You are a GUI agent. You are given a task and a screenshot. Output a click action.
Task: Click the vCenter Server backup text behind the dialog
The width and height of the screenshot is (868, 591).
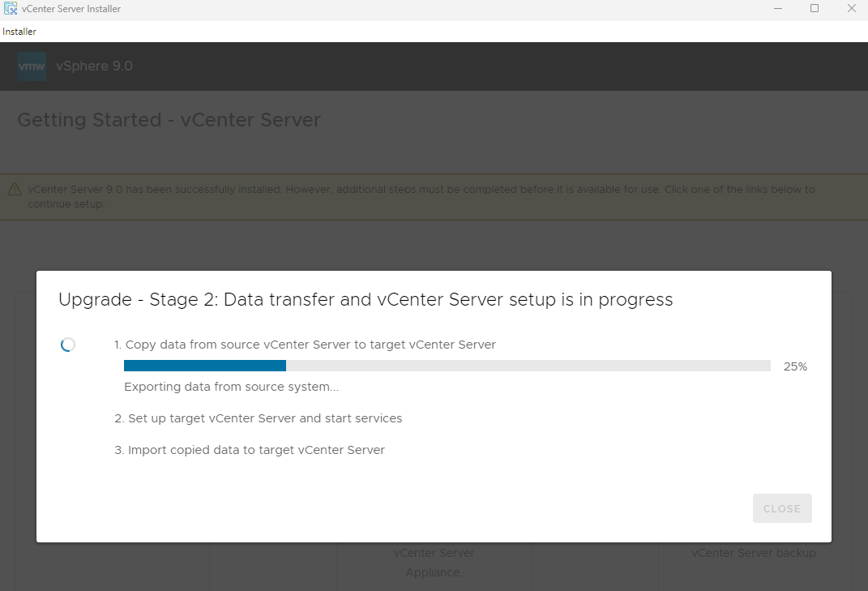(x=755, y=553)
